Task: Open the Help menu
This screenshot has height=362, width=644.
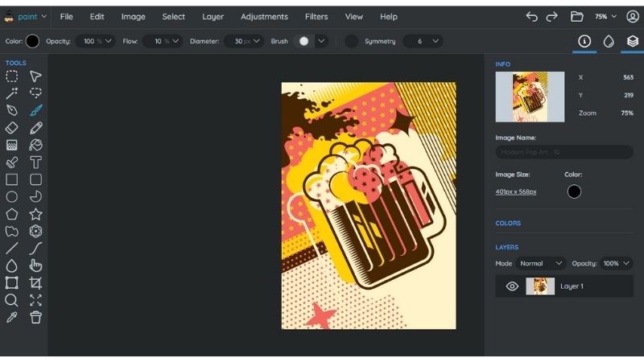Action: click(x=389, y=16)
